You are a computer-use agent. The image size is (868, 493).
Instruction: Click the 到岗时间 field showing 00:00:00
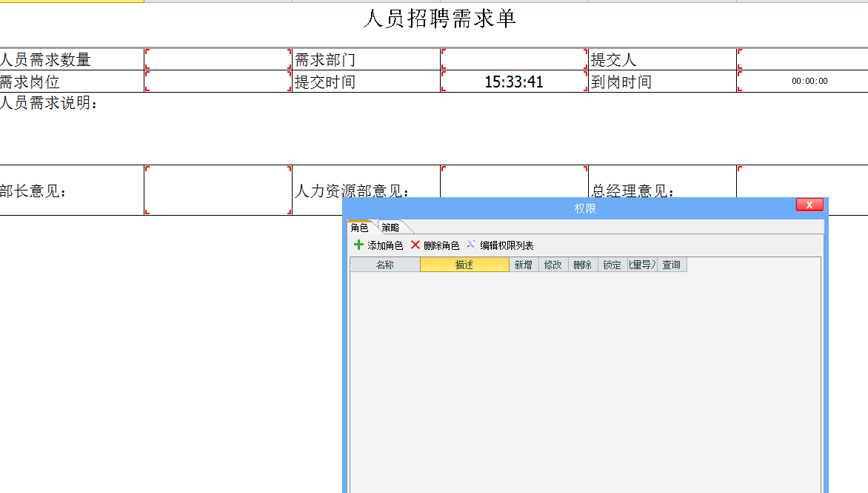click(803, 82)
